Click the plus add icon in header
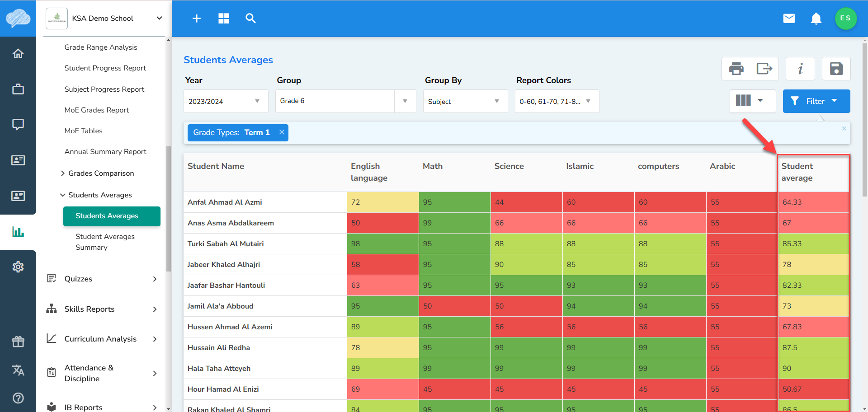 pyautogui.click(x=197, y=19)
